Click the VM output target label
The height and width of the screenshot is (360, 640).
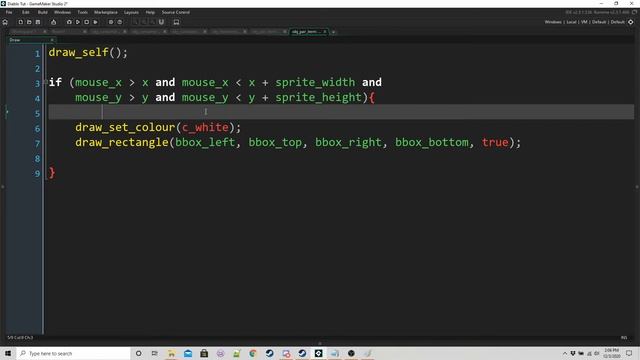584,22
